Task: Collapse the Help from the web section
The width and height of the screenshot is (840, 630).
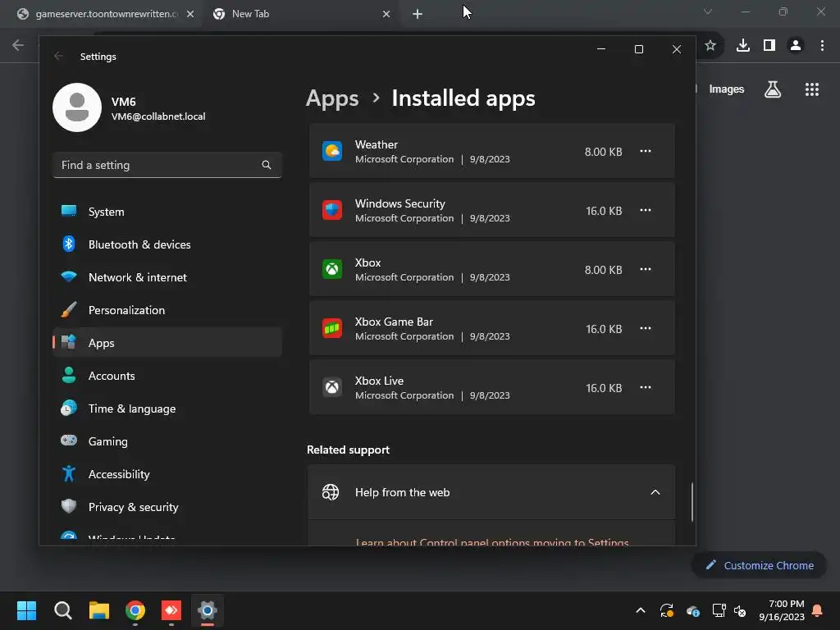Action: point(655,492)
